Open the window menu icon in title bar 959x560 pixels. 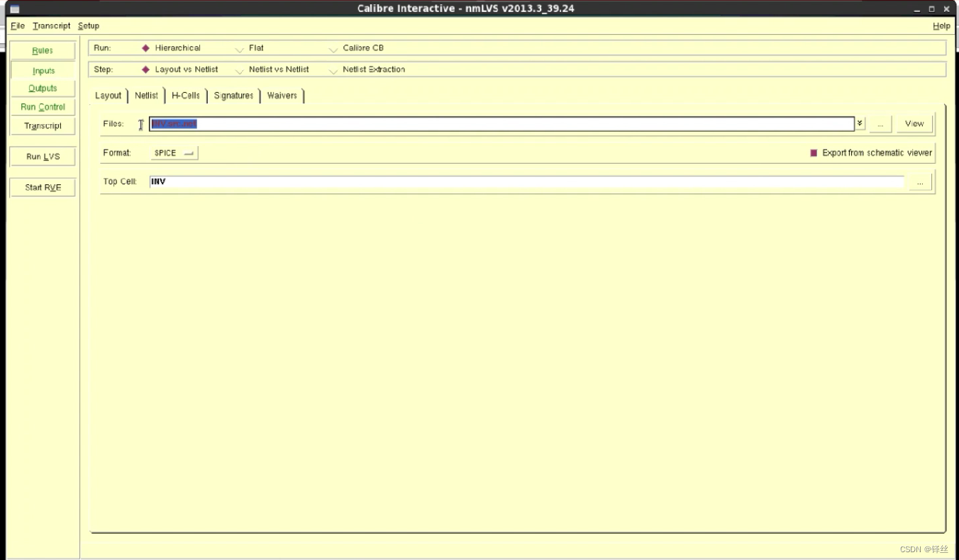(x=14, y=9)
